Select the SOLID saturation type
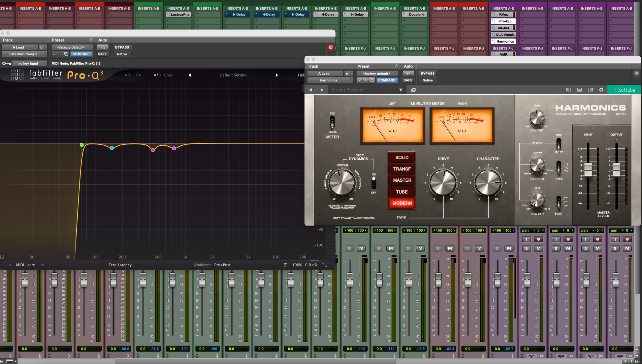Image resolution: width=642 pixels, height=364 pixels. click(x=401, y=158)
